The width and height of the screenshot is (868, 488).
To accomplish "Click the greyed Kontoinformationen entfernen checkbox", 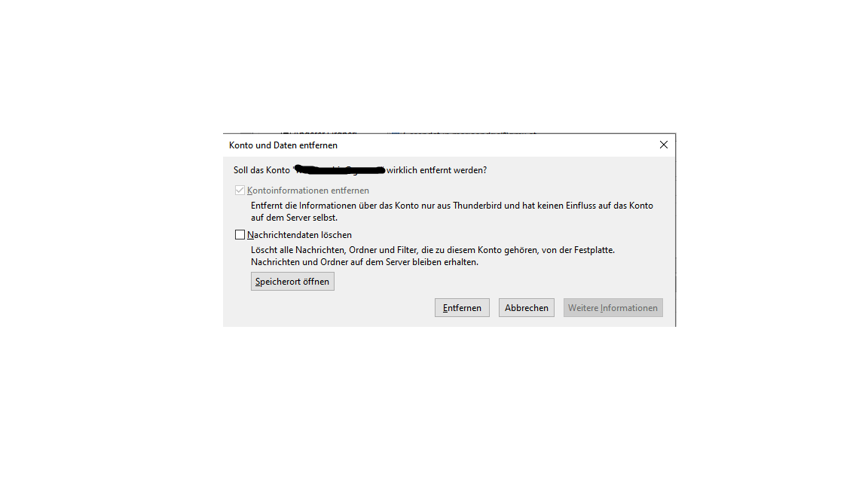I will 240,191.
